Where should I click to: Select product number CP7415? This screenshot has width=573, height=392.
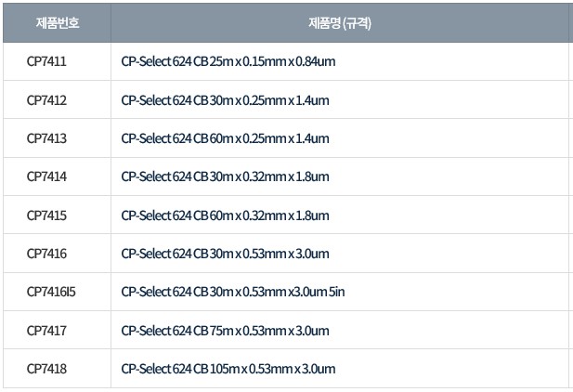pos(46,216)
